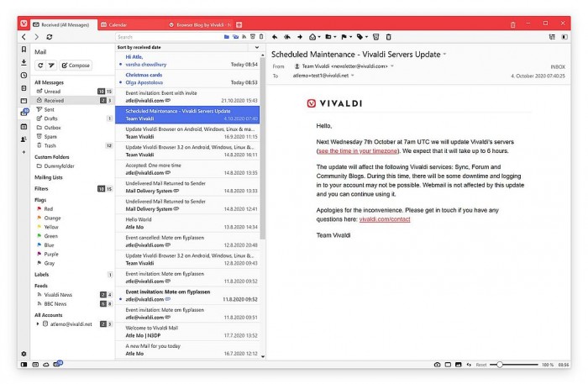The height and width of the screenshot is (384, 588).
Task: Click the Reply arrow in message toolbar
Action: (x=276, y=37)
